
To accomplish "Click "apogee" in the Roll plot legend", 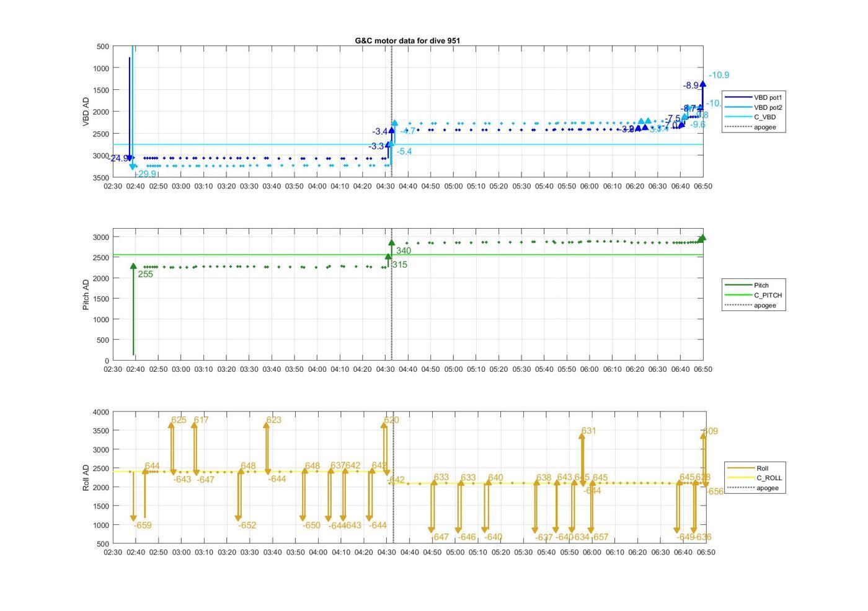I will coord(768,488).
